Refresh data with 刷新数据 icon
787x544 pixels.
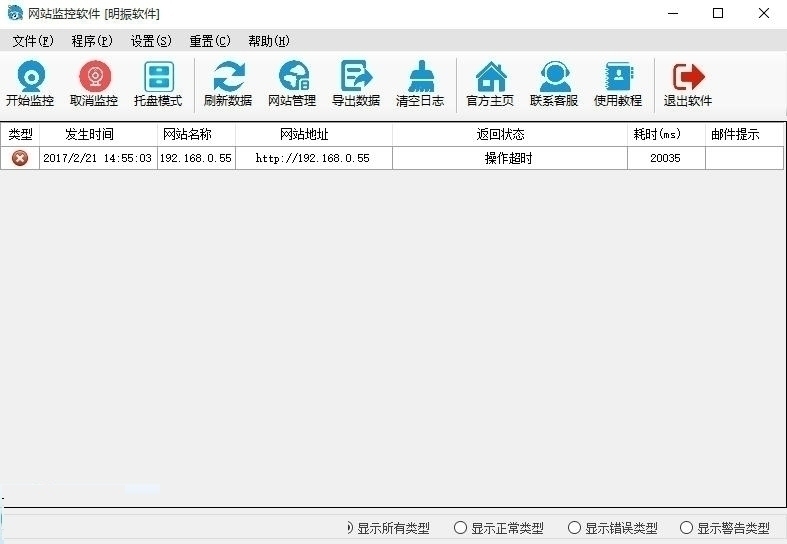[x=228, y=84]
